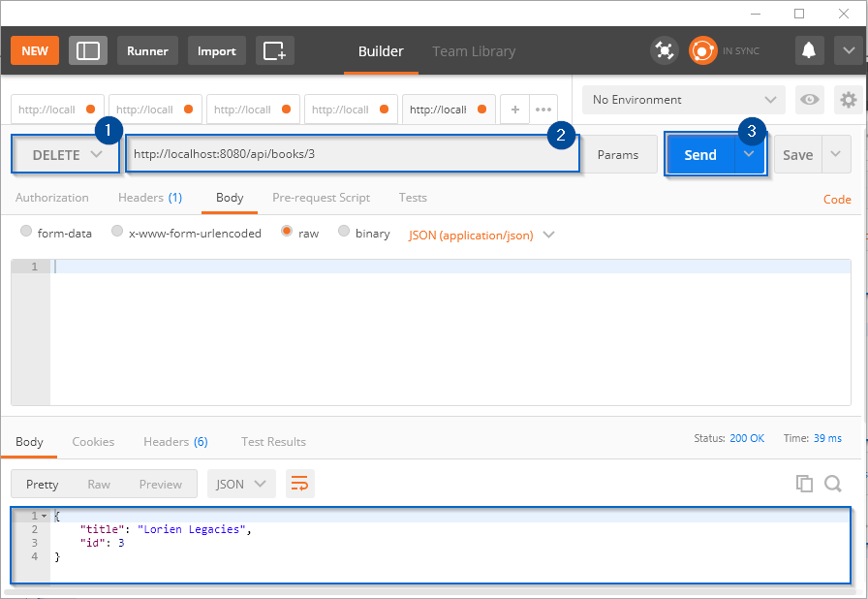Click the Import button
The width and height of the screenshot is (868, 599).
point(216,51)
